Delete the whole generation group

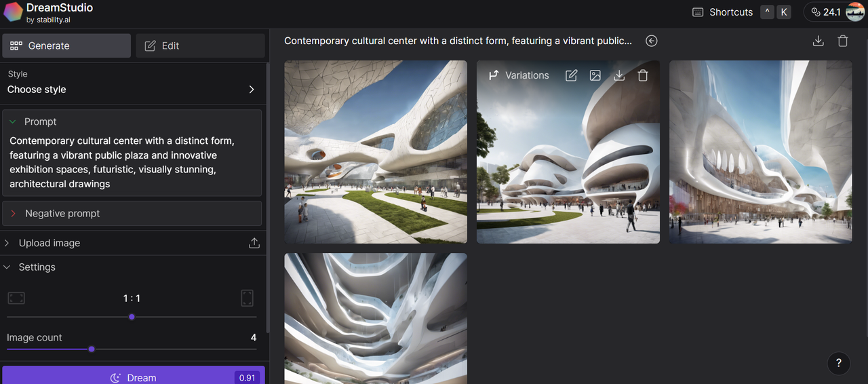point(843,41)
